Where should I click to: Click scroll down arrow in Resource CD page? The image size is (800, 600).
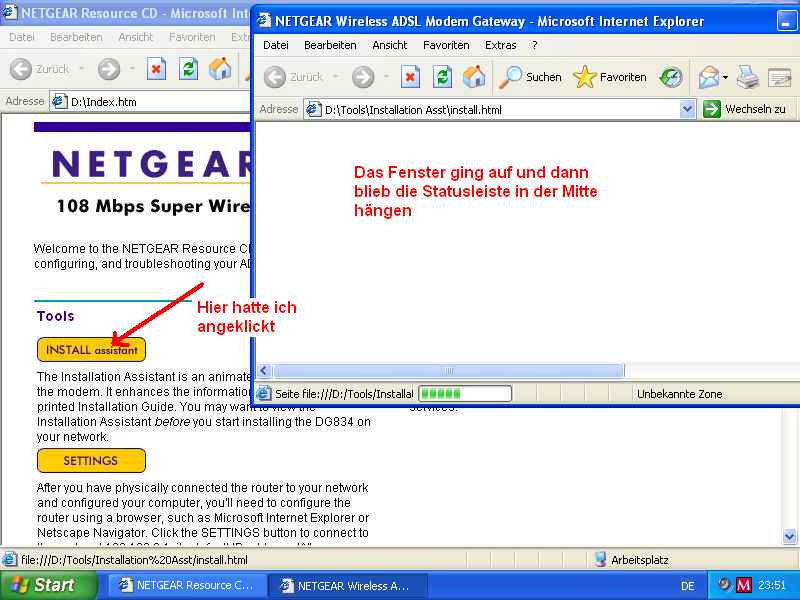click(x=790, y=536)
